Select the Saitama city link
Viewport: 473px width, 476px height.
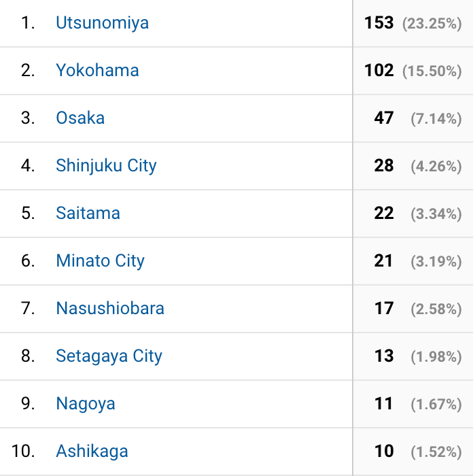pos(88,213)
